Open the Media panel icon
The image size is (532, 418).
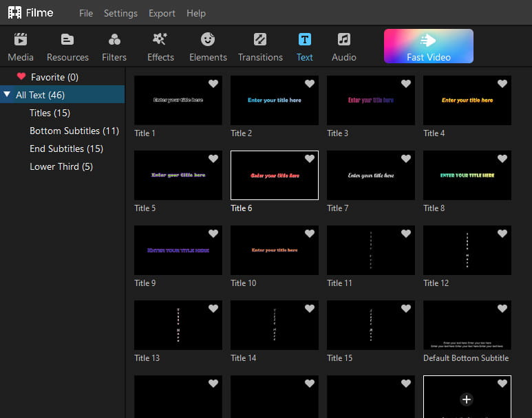21,40
